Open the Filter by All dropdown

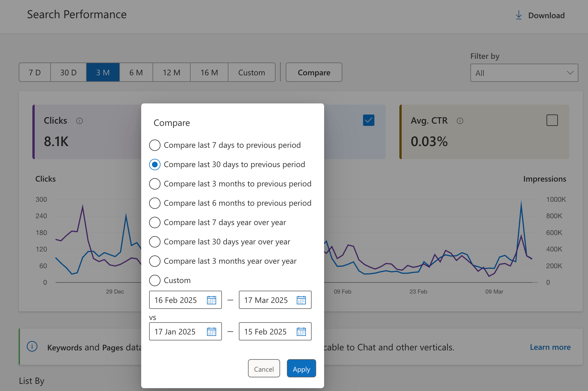pos(524,73)
